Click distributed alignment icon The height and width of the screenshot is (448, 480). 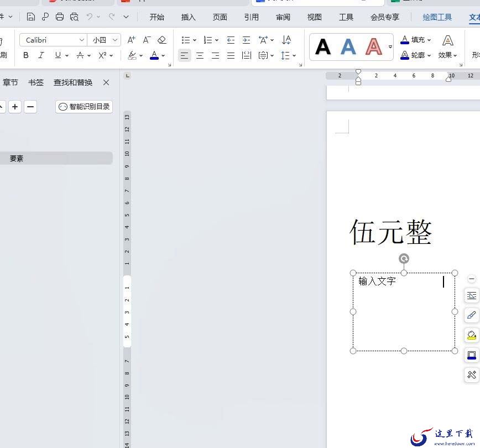247,55
